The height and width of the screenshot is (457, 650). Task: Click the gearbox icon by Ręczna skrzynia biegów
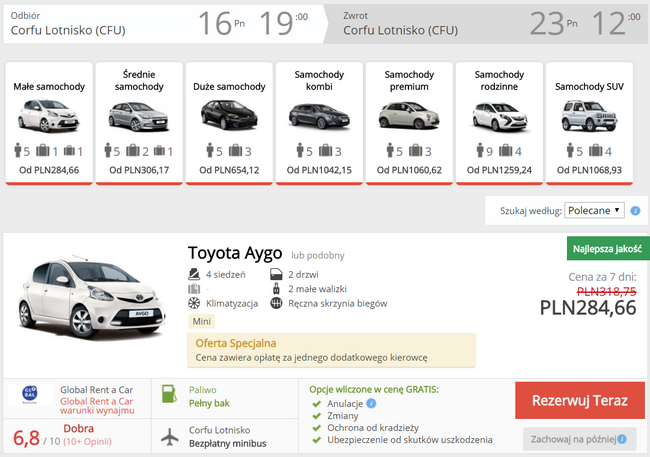coord(276,303)
